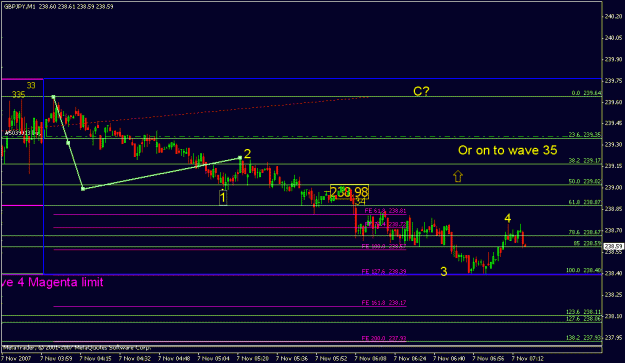Select the 'FE 61.8 238.81' expansion label
625x363 pixels.
pyautogui.click(x=385, y=211)
